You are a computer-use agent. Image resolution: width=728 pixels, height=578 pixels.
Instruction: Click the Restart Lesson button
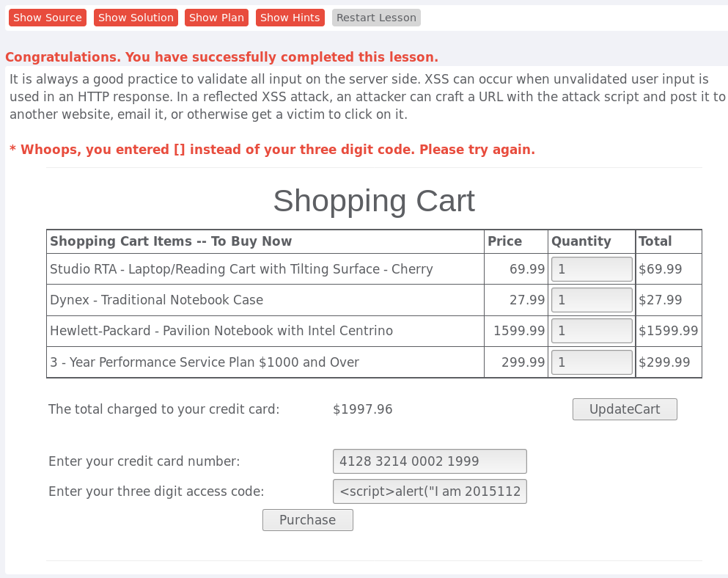point(376,18)
